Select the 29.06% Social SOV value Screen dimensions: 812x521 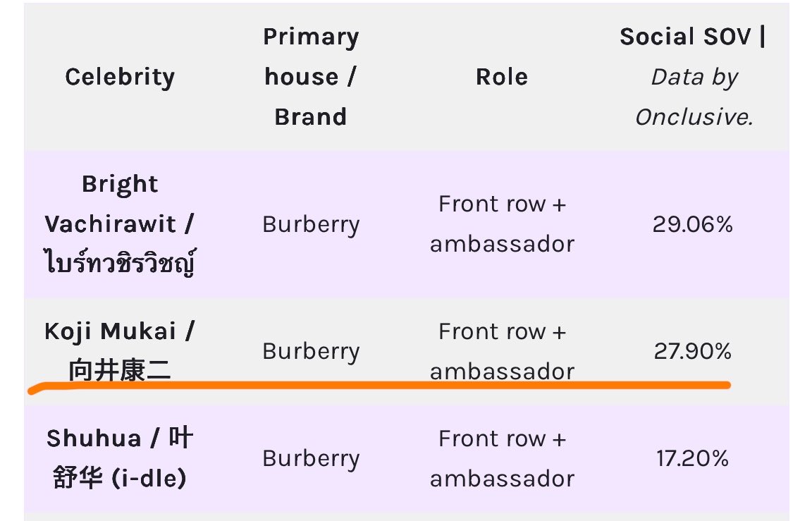[692, 224]
